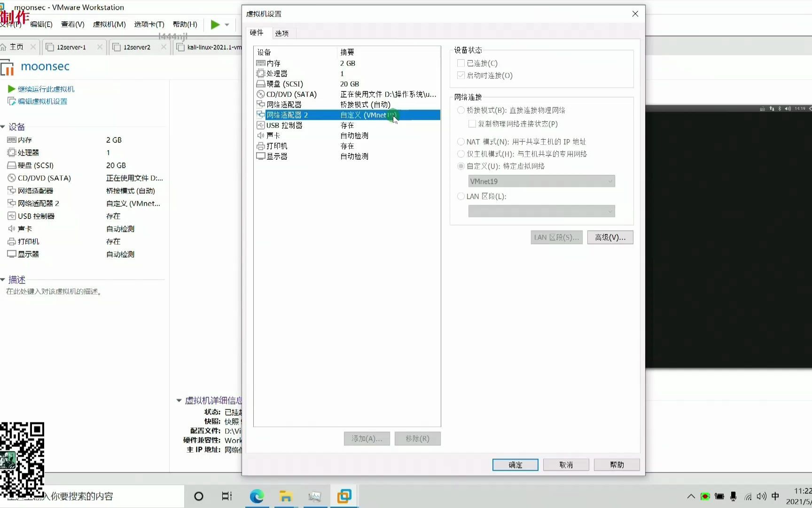Open the 帮助(H) menu
This screenshot has height=508, width=812.
tap(185, 24)
